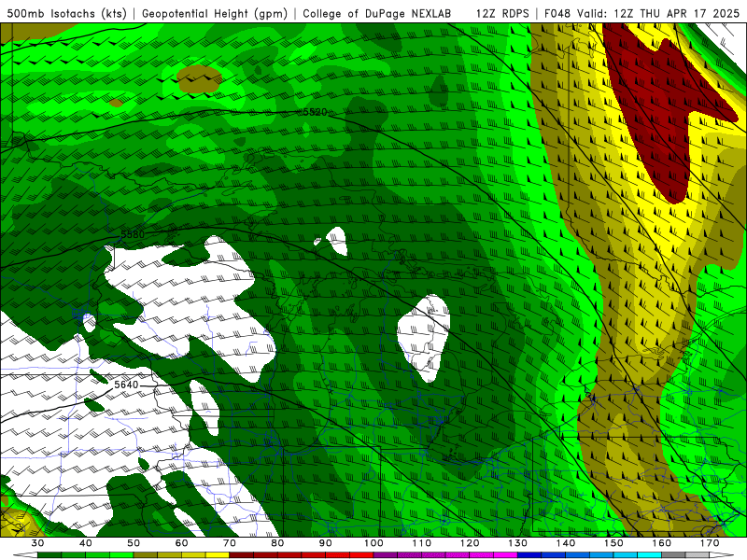Click the 110 value on the color scale
The height and width of the screenshot is (560, 747).
[x=422, y=543]
